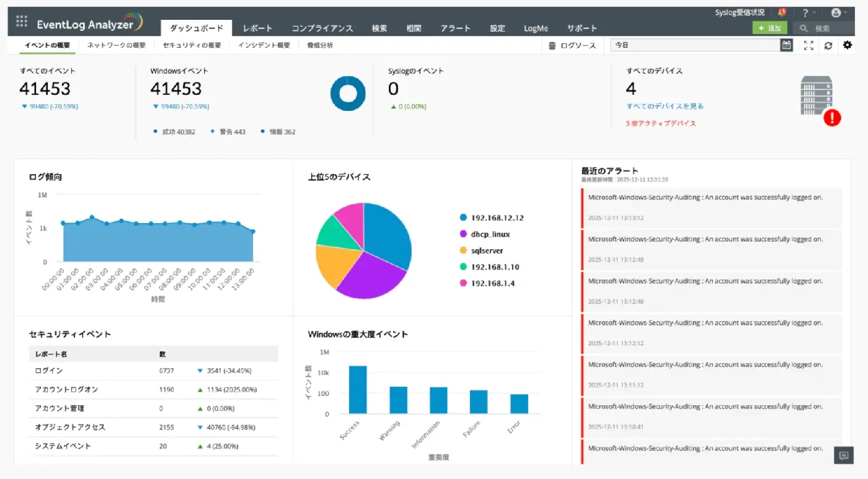Screen dimensions: 868x479
Task: Click the Success bar in severity chart
Action: 358,389
